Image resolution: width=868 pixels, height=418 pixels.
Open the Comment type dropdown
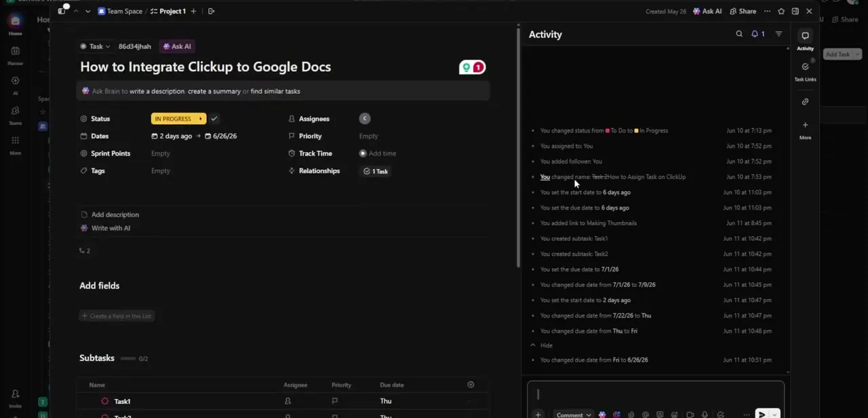[x=573, y=415]
